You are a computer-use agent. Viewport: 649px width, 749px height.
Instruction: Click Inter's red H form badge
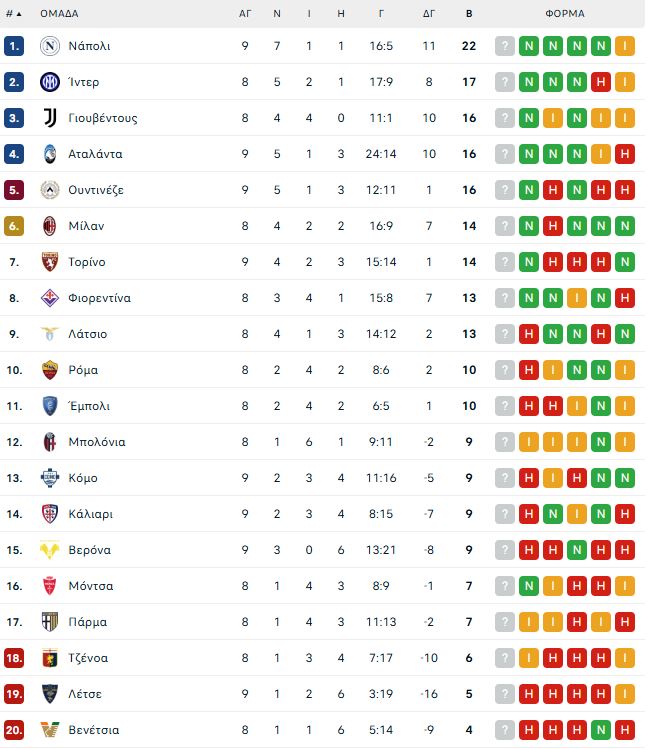click(601, 82)
